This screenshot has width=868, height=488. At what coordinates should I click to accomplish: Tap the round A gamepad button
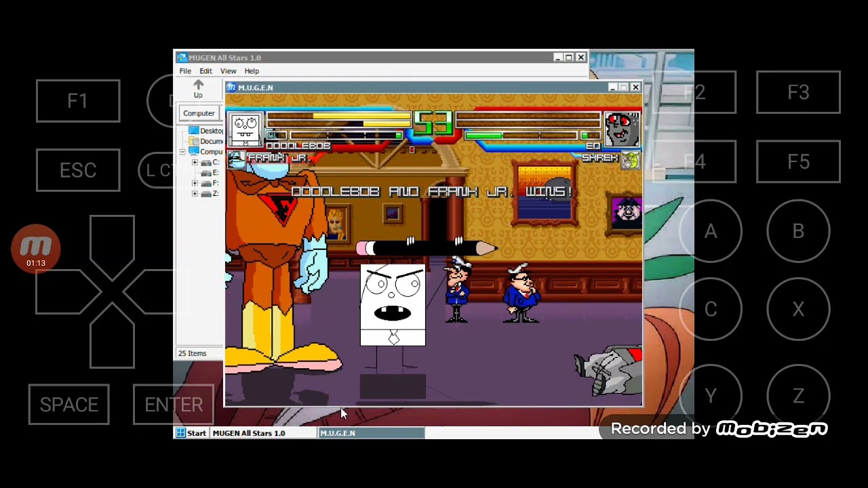point(710,232)
